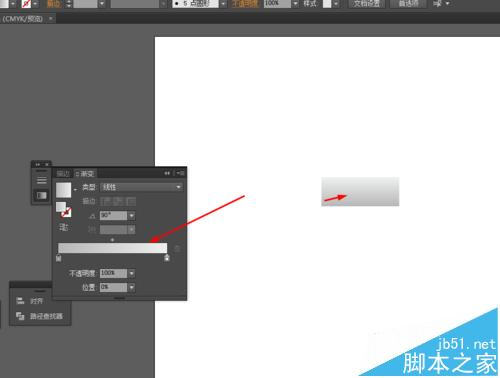The image size is (500, 378).
Task: Click the stroke panel icon in collapsed dock
Action: click(42, 180)
